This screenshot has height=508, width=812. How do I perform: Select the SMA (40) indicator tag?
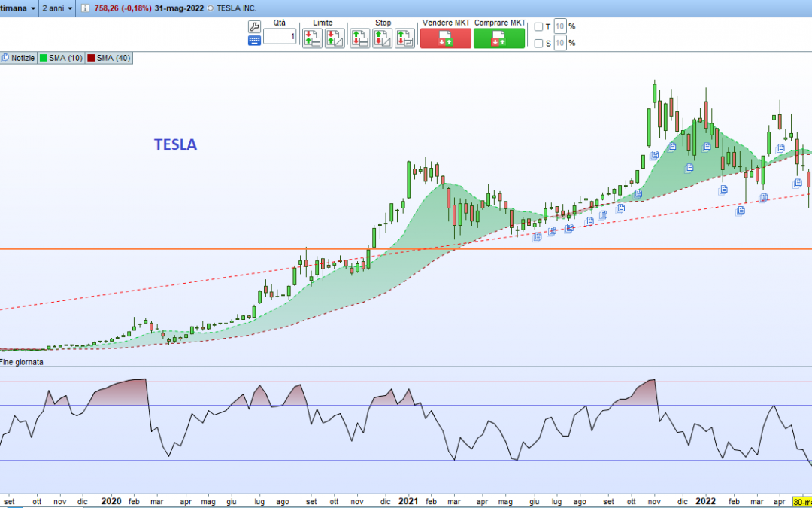[x=109, y=58]
